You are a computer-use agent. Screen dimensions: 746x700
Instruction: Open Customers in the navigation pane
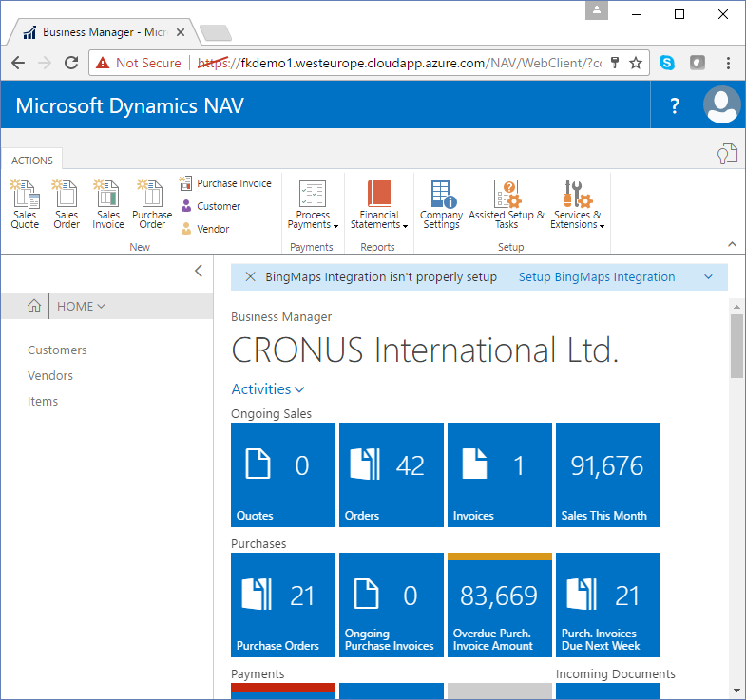coord(57,350)
